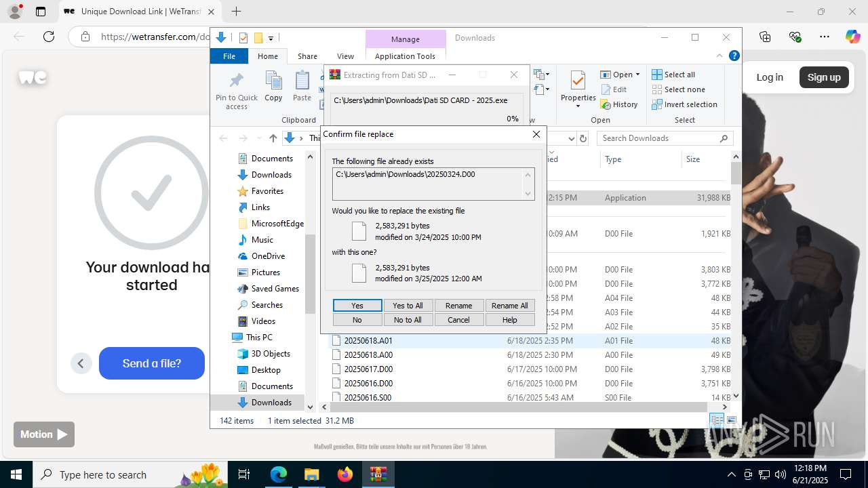Sort by the Size column header

(705, 159)
